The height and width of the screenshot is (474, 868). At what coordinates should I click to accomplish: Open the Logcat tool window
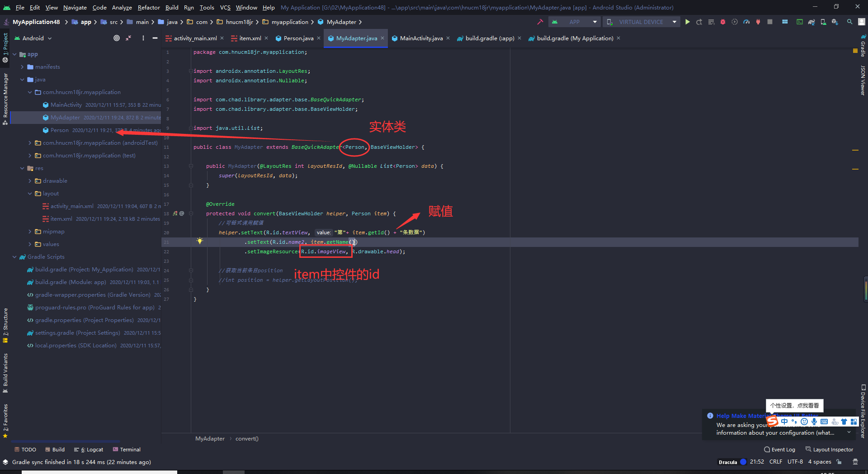89,449
